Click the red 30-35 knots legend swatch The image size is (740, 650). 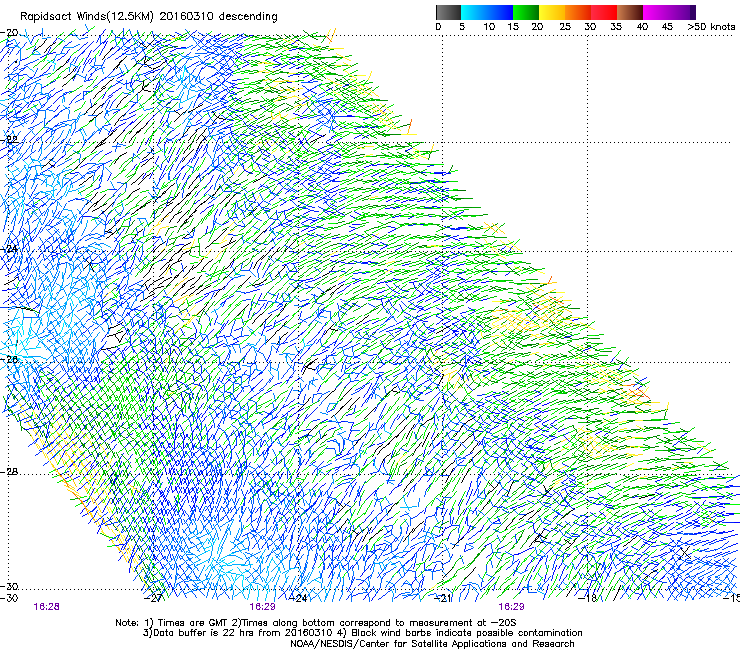(604, 12)
